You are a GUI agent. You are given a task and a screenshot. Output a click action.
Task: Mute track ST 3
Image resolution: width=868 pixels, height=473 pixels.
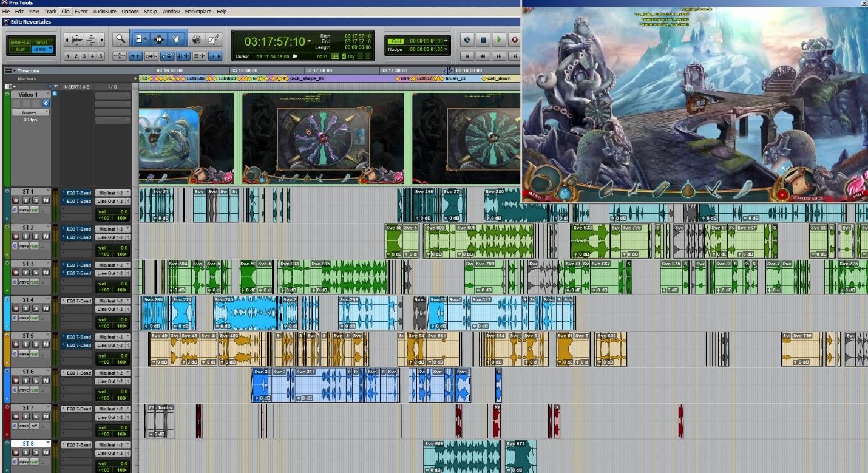pos(46,272)
